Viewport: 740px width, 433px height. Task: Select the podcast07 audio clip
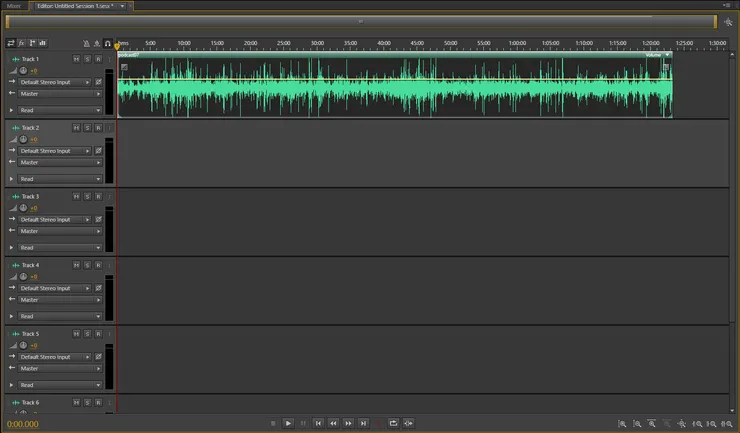click(395, 85)
